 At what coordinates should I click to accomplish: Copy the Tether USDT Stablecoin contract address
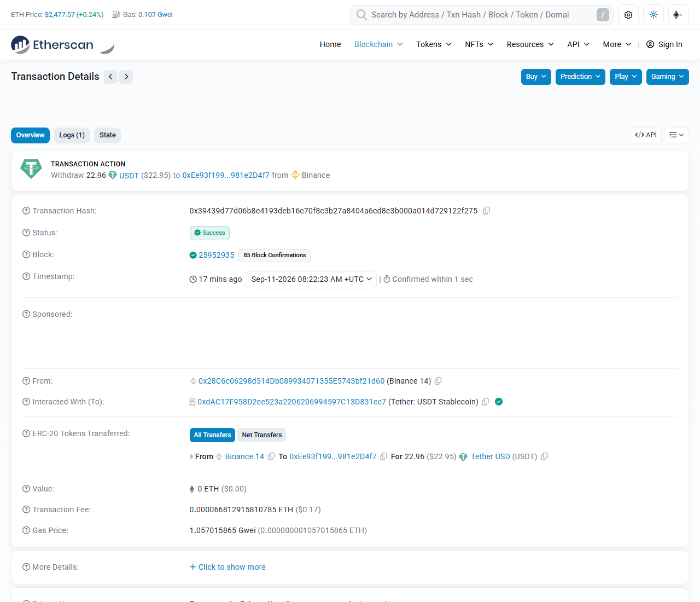pos(485,402)
